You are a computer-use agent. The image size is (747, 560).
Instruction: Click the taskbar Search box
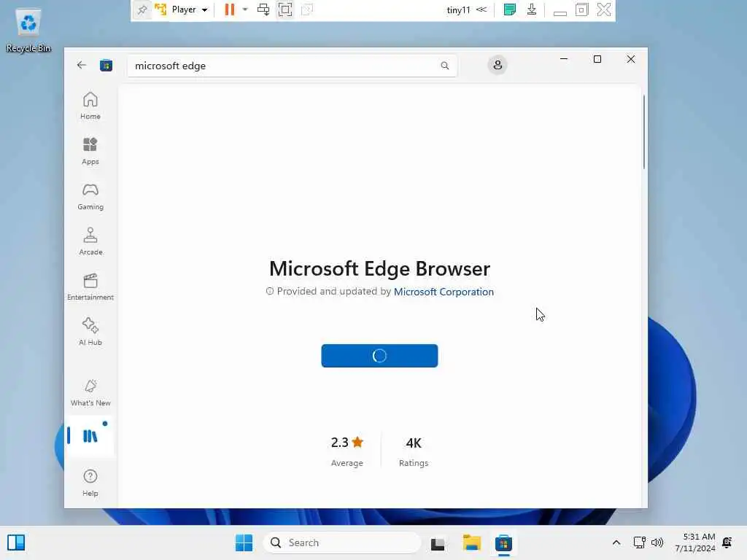[x=342, y=542]
